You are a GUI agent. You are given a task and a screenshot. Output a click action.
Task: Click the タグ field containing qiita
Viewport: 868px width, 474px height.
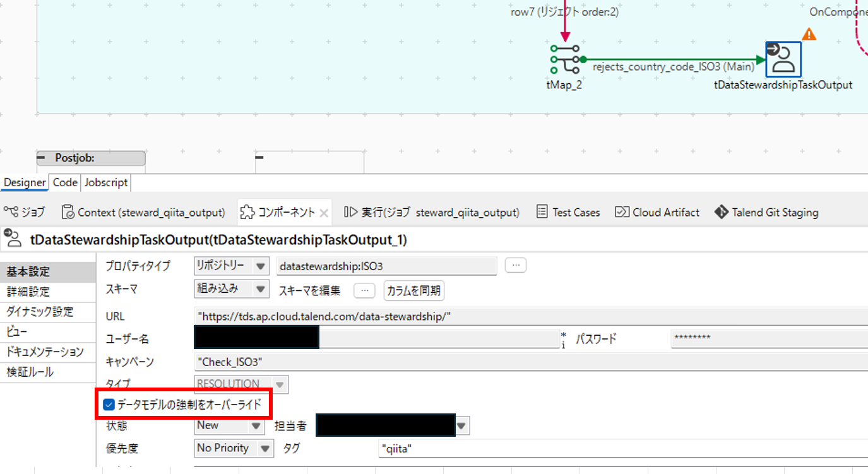point(623,449)
